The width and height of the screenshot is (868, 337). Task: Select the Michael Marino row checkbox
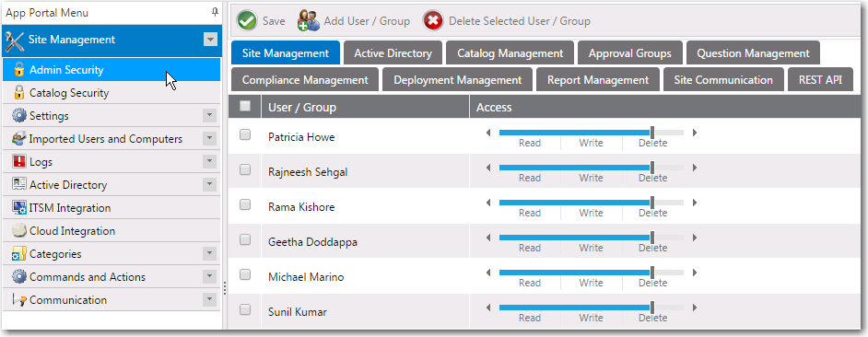pos(245,274)
